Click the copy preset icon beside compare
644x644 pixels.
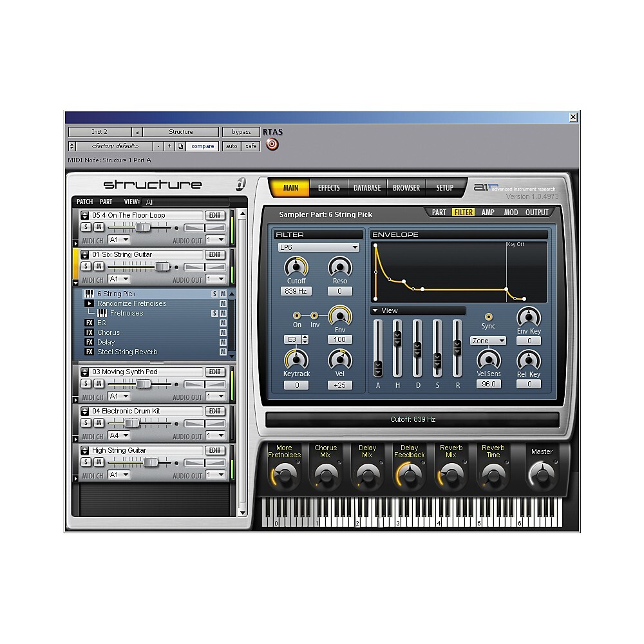click(180, 146)
